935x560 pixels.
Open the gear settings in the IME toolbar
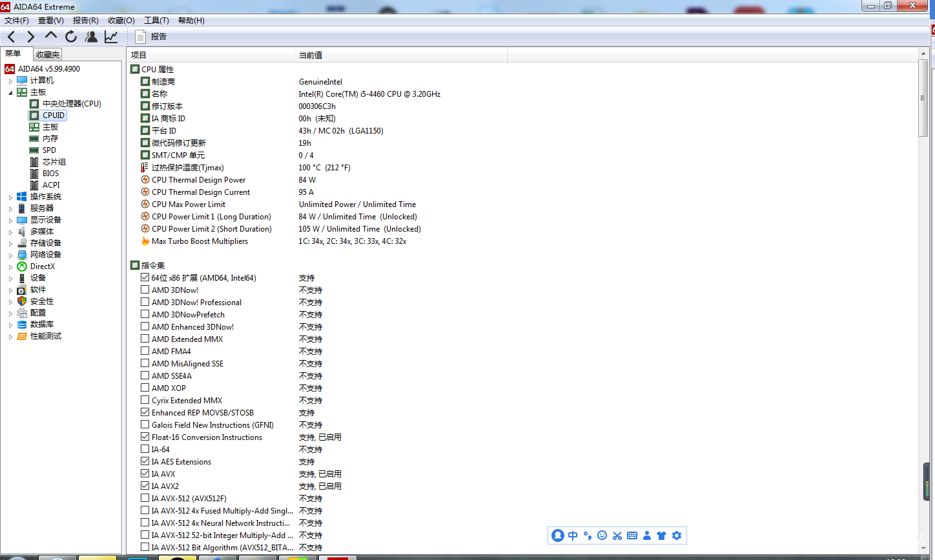tap(677, 535)
